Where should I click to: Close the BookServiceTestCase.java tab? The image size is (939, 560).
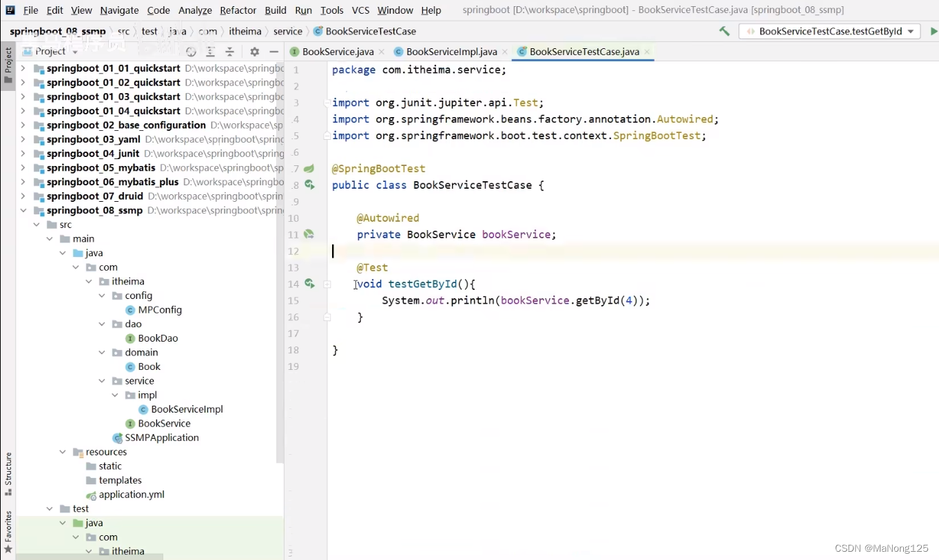646,52
